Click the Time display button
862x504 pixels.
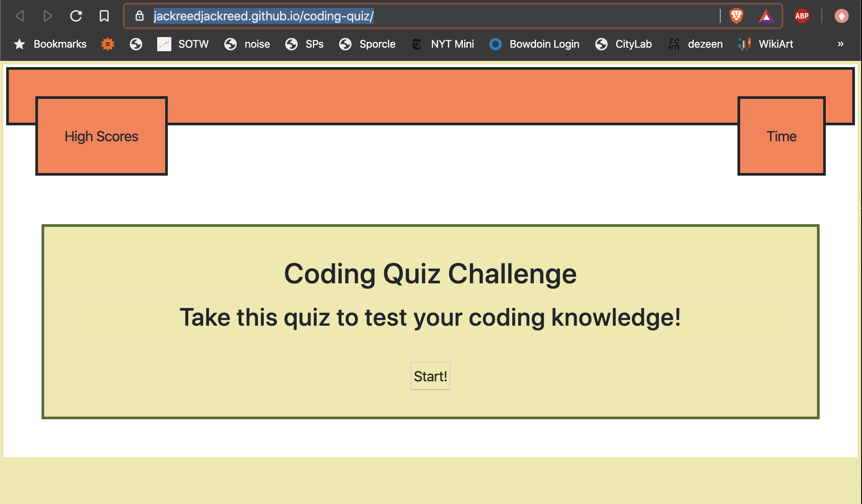[x=782, y=136]
